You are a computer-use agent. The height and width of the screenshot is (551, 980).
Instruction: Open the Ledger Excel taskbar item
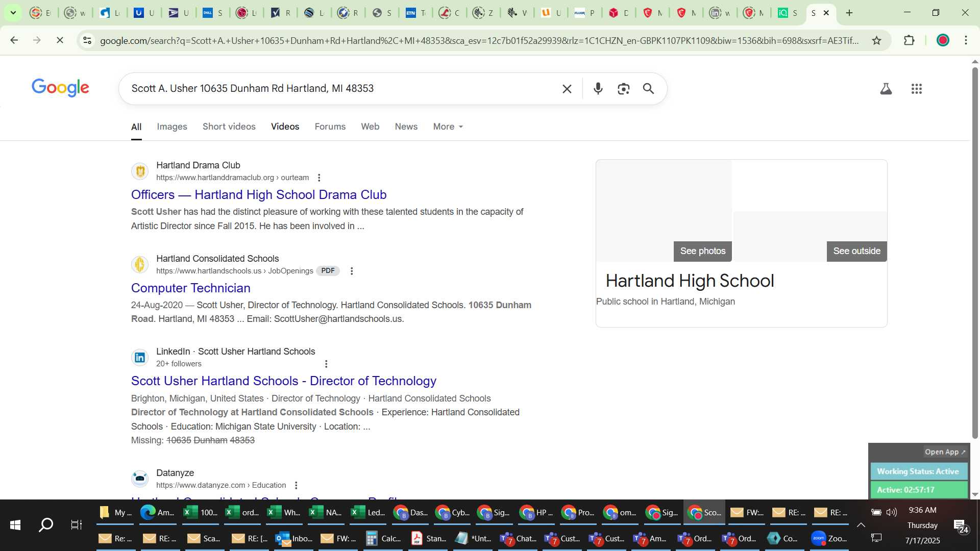[x=369, y=512]
